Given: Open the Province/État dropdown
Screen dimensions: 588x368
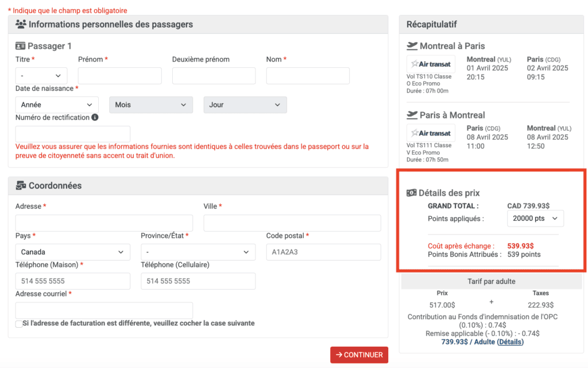Looking at the screenshot, I should click(198, 252).
